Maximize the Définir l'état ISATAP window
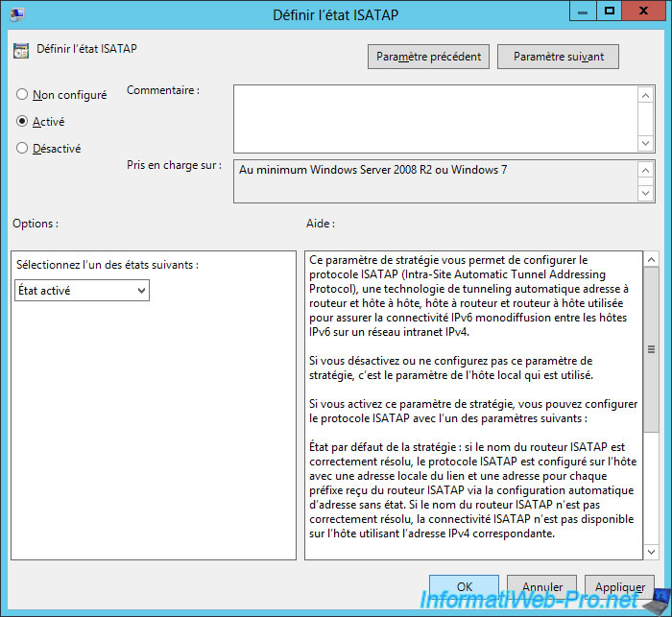This screenshot has width=672, height=617. (x=609, y=12)
